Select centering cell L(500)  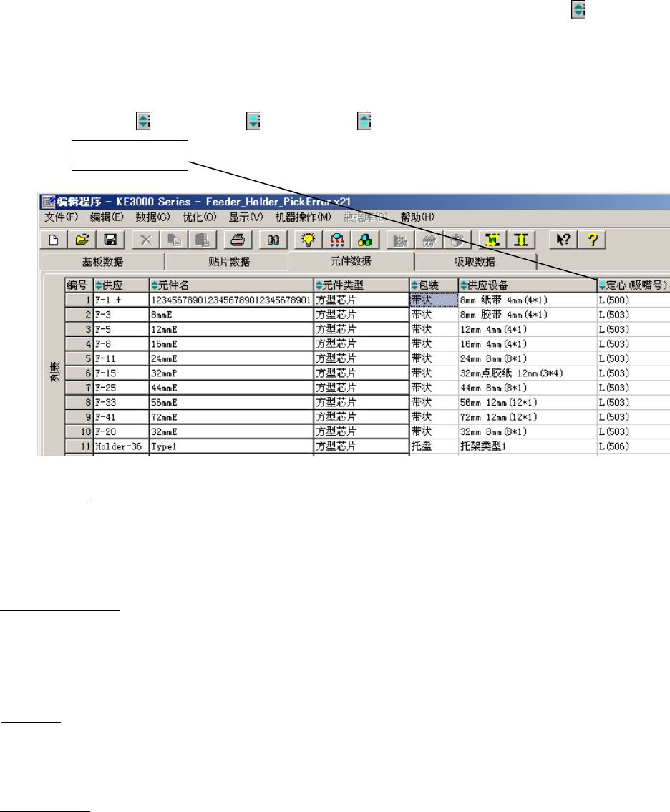pos(633,300)
